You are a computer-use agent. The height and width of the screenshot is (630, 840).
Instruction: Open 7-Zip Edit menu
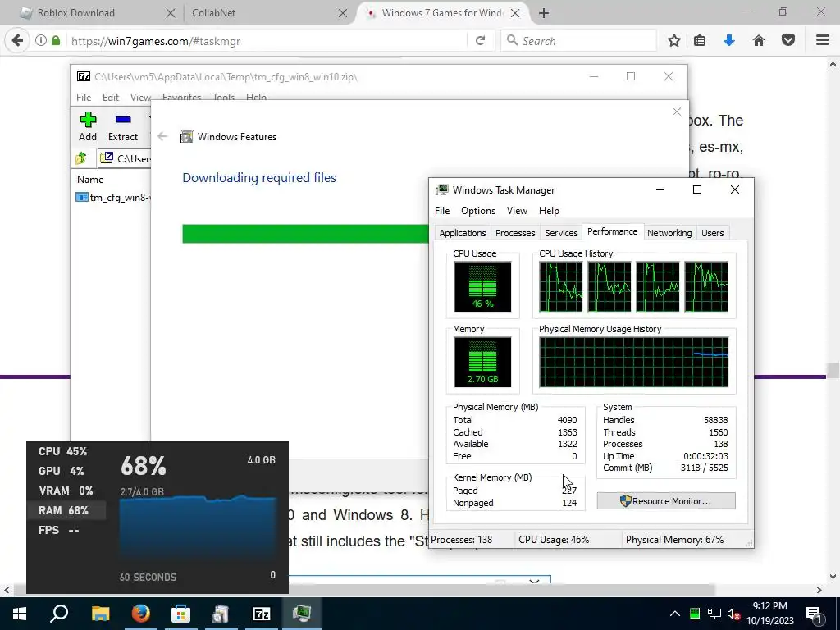(111, 98)
